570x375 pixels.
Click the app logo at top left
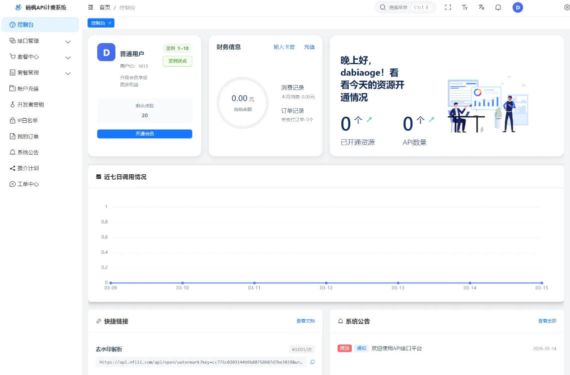pos(18,7)
